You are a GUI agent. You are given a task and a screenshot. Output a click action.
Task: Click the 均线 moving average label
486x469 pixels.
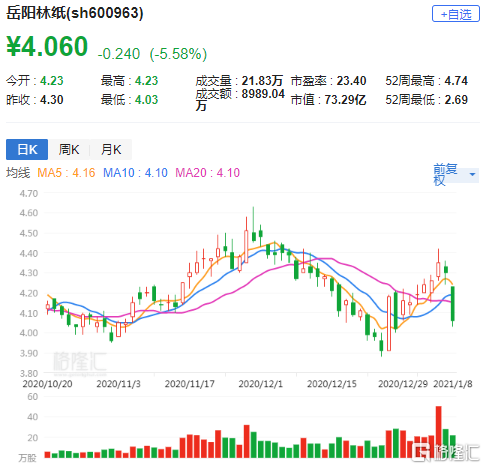point(18,173)
